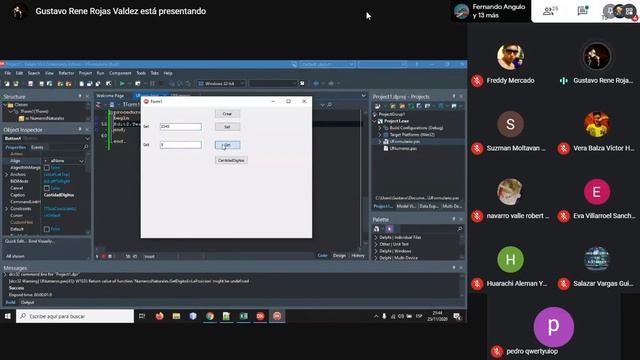Image resolution: width=640 pixels, height=360 pixels.
Task: Click the Quick Edit link in Object Inspector
Action: pos(15,241)
